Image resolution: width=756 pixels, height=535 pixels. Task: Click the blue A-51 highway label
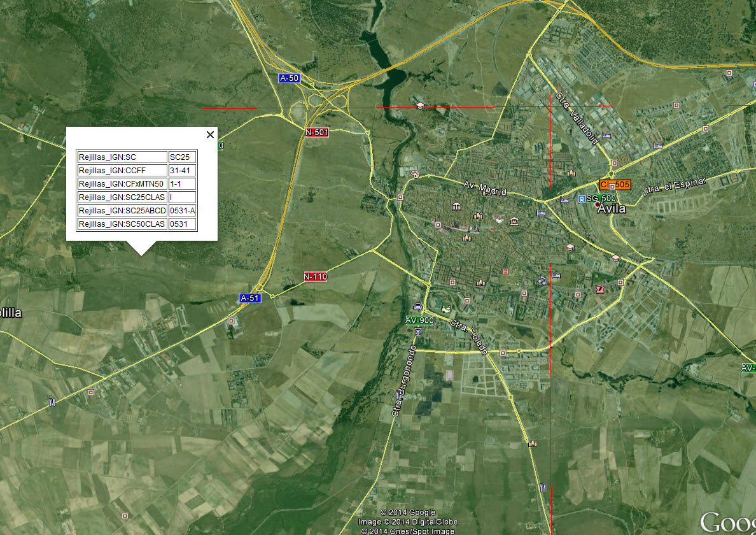(249, 297)
